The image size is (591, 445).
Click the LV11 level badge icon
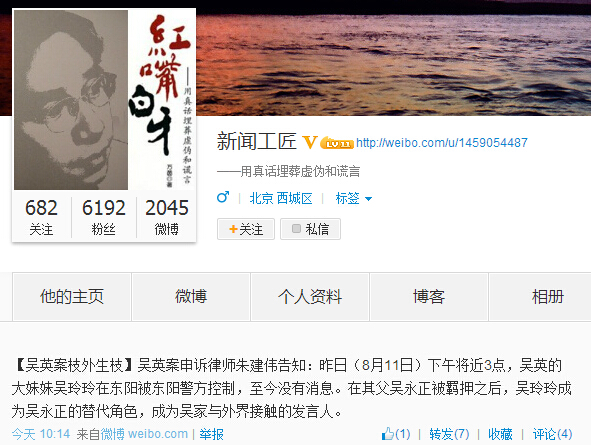(337, 143)
